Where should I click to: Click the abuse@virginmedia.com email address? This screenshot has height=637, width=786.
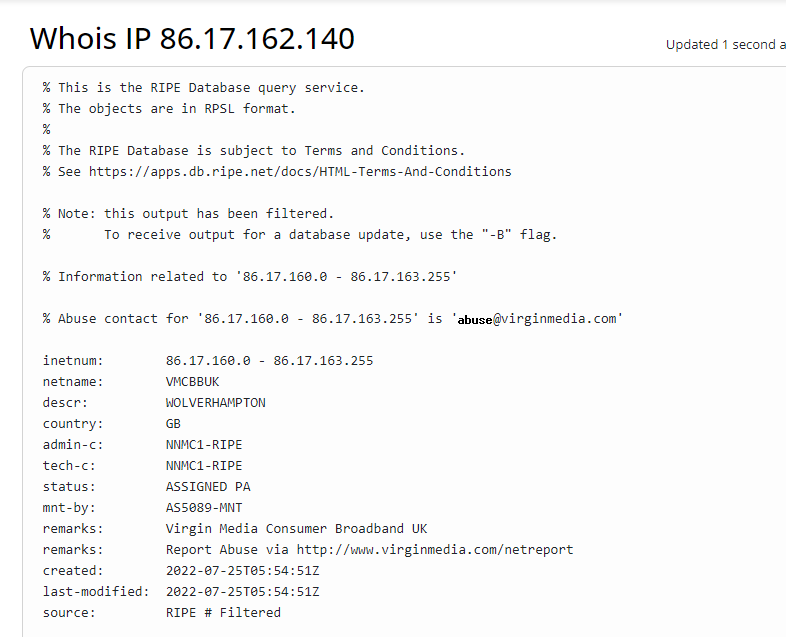tap(537, 319)
